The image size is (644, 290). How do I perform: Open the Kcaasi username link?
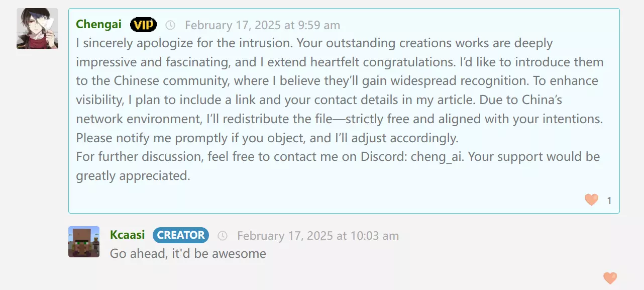pos(128,235)
